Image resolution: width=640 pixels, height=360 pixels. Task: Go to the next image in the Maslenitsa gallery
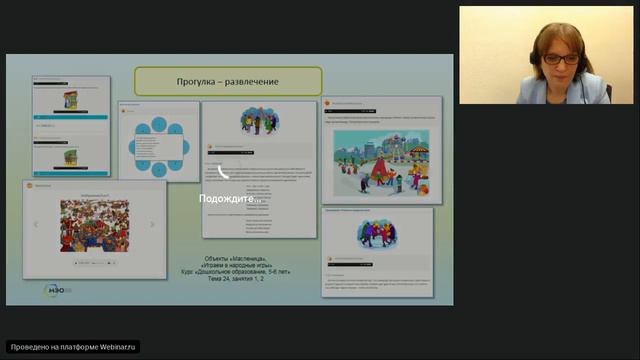152,224
